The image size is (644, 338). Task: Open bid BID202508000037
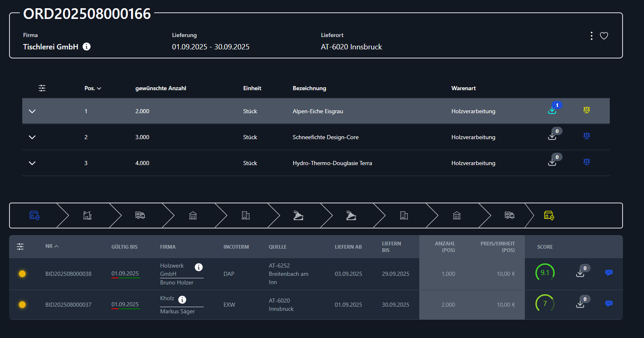[68, 305]
